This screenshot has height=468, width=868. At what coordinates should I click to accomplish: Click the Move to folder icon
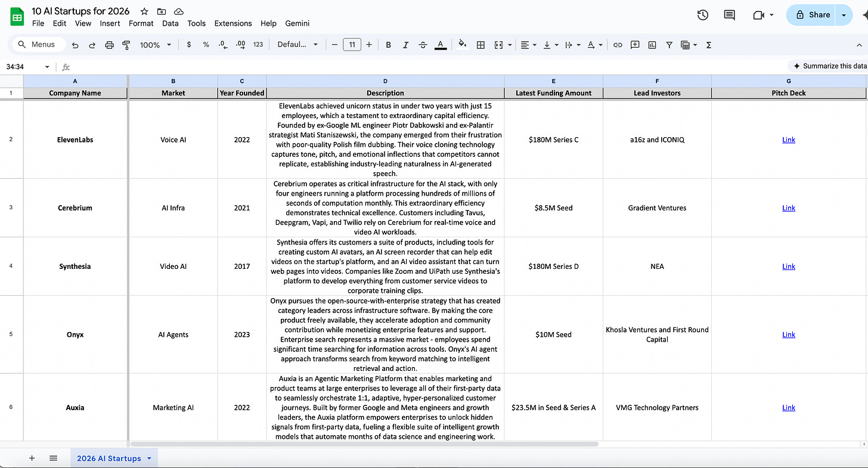coord(162,12)
